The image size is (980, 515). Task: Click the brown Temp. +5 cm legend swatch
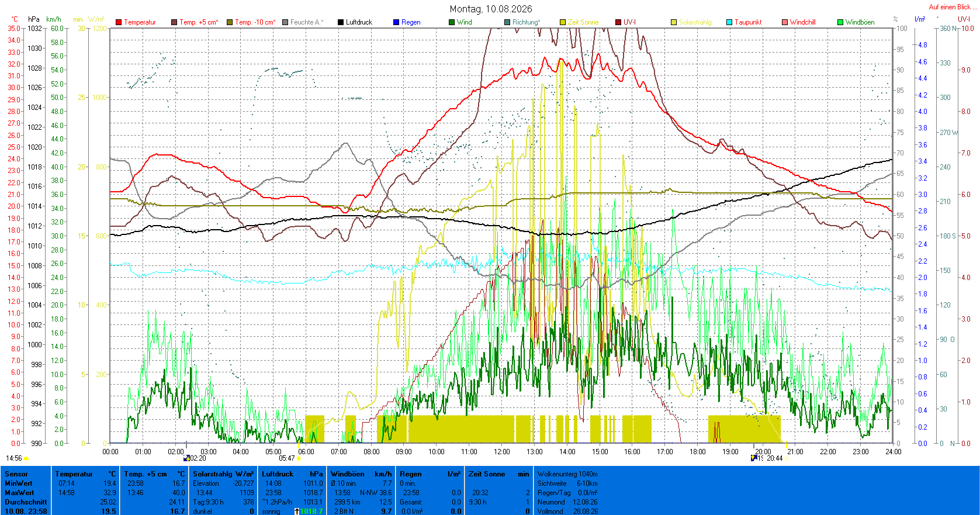[174, 22]
